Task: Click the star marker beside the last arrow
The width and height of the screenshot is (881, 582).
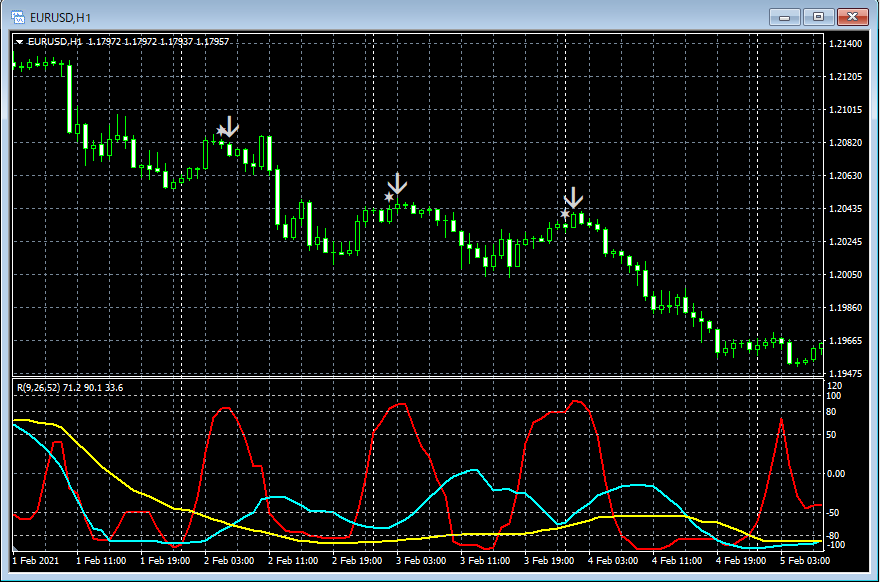Action: [565, 214]
